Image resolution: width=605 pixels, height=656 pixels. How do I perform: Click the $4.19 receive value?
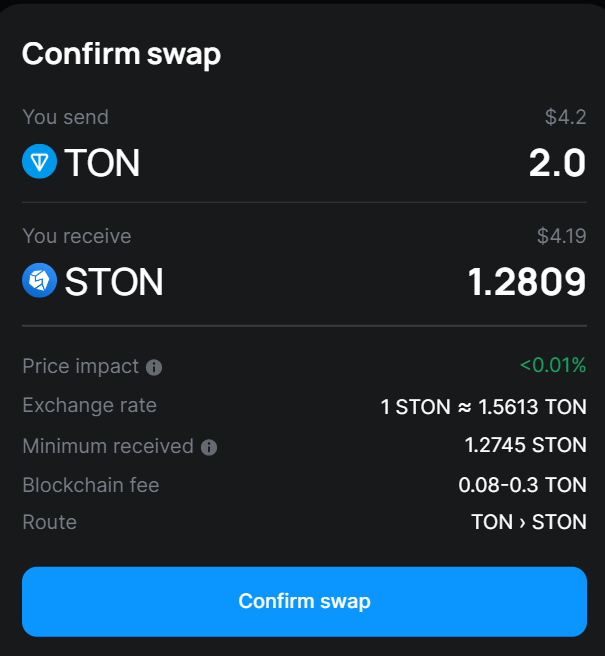pos(561,236)
